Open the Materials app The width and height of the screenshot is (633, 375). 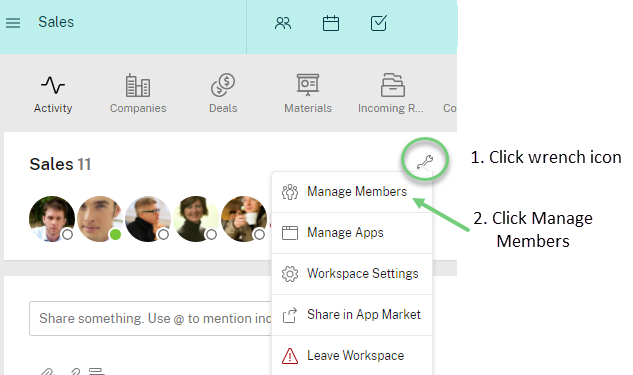pos(308,94)
